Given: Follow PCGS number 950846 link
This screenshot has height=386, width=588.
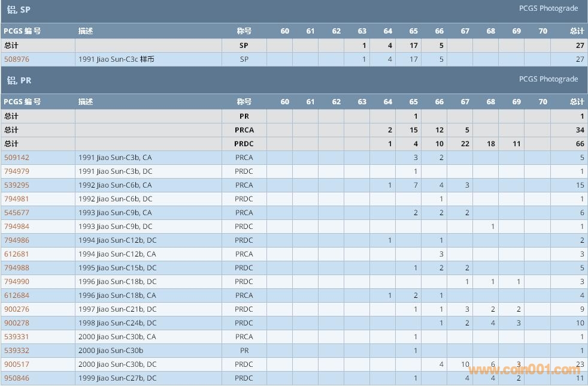Looking at the screenshot, I should coord(17,378).
